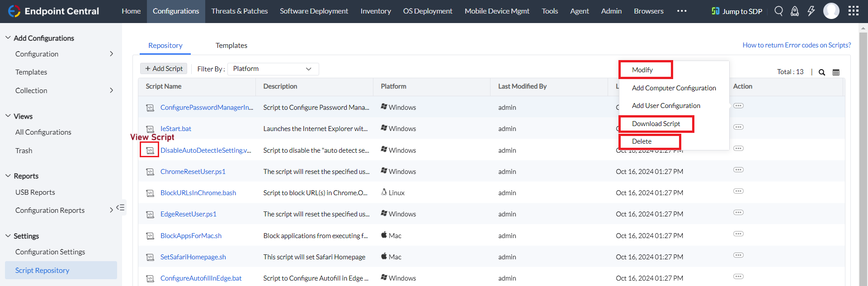The width and height of the screenshot is (868, 286).
Task: Click the lightning bolt quick actions icon
Action: click(811, 11)
